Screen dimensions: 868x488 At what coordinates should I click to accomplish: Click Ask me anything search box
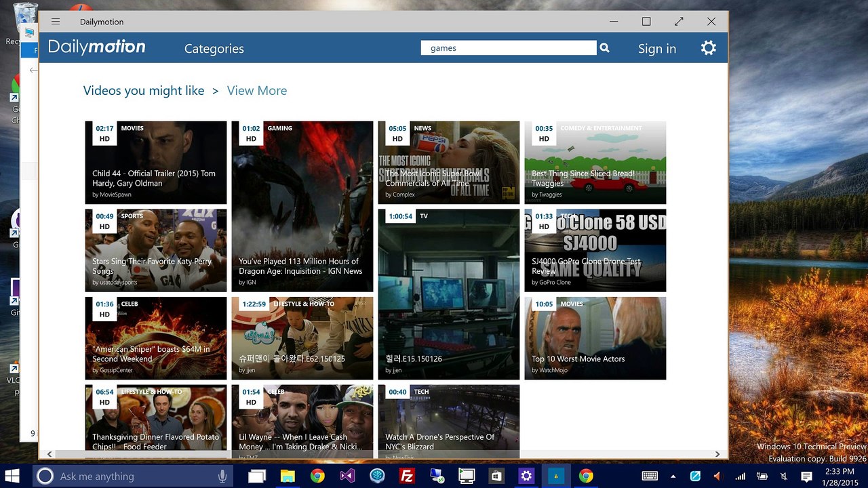132,476
